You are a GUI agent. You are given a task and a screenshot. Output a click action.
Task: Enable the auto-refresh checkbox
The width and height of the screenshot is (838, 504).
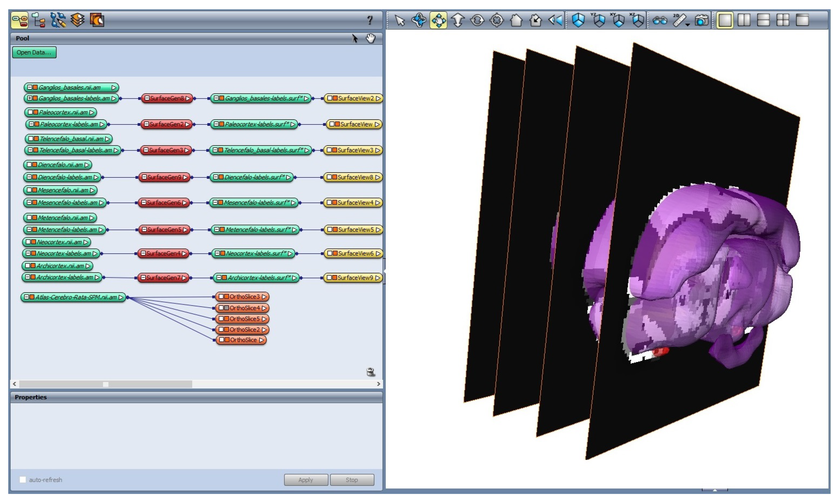(x=23, y=480)
